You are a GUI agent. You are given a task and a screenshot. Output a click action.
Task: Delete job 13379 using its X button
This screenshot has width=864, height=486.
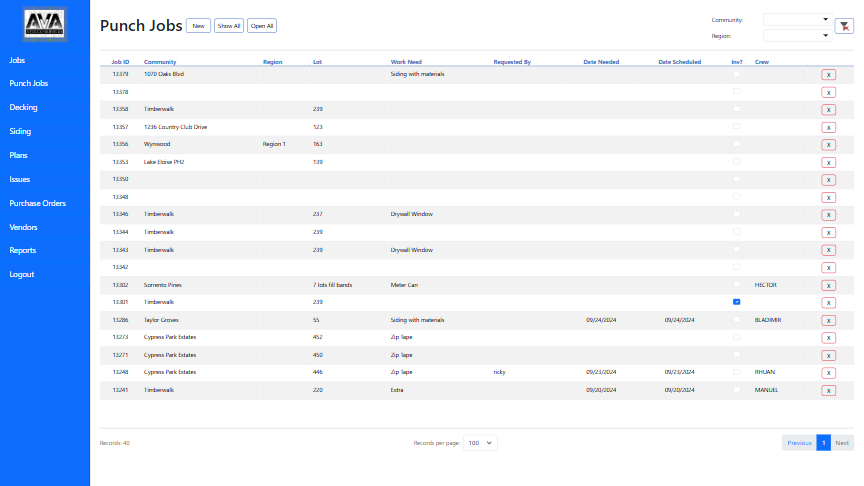828,74
